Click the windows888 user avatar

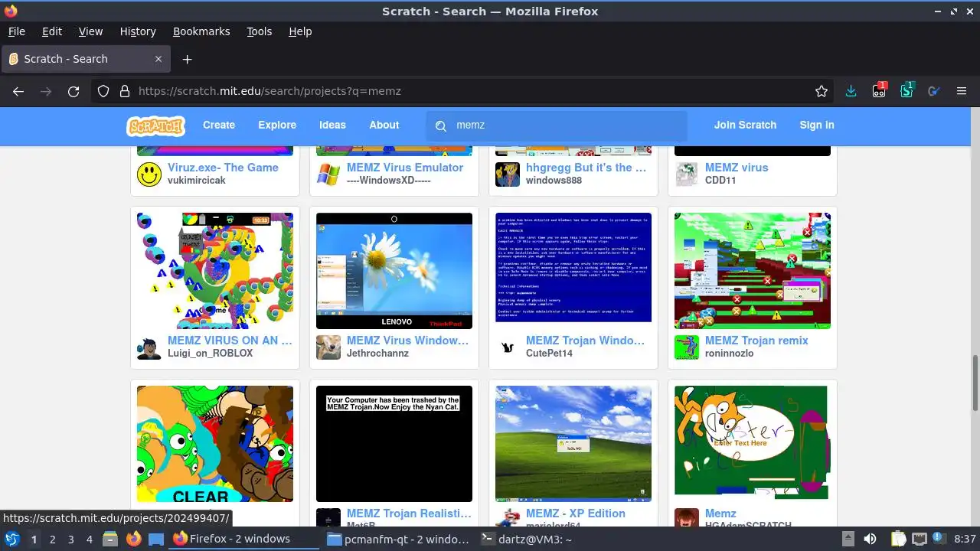point(508,174)
